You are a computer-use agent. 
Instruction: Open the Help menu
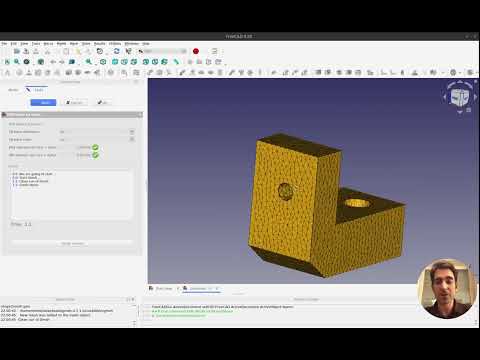(146, 44)
